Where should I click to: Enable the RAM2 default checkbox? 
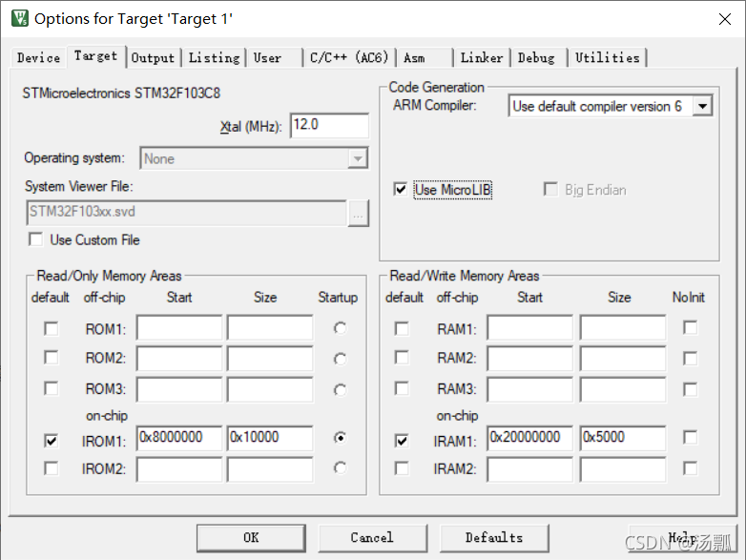[x=402, y=358]
